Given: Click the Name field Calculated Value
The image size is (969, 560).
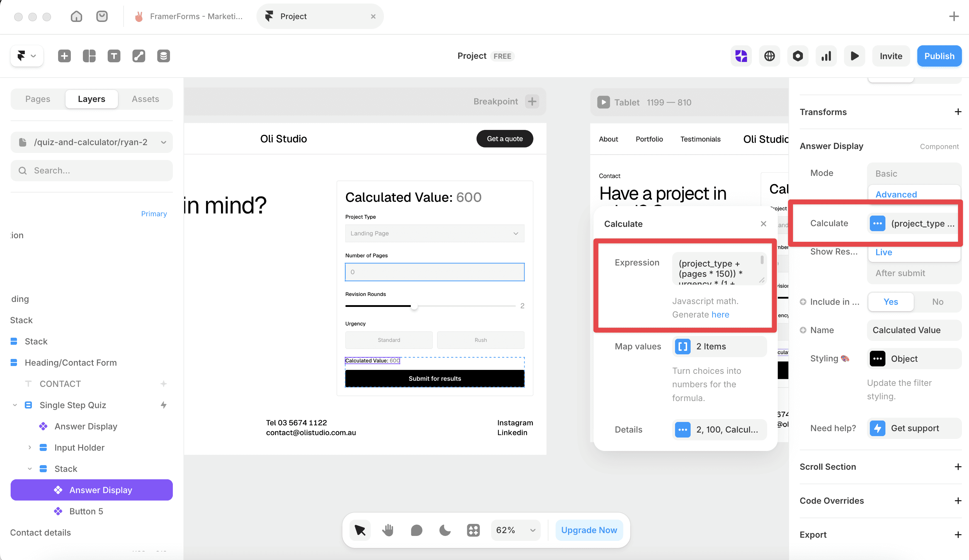Looking at the screenshot, I should (x=914, y=330).
